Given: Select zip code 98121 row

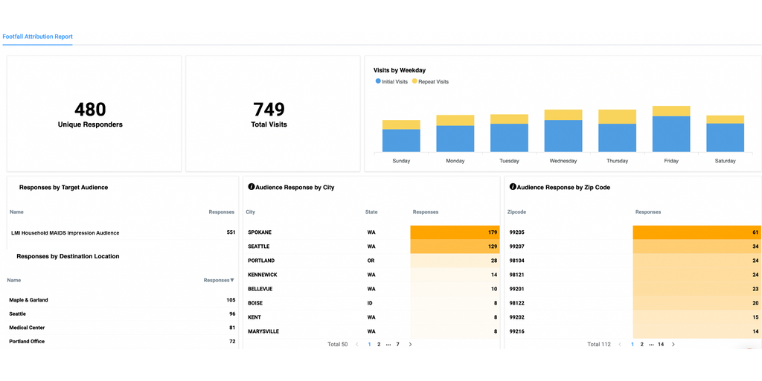Looking at the screenshot, I should click(x=633, y=275).
